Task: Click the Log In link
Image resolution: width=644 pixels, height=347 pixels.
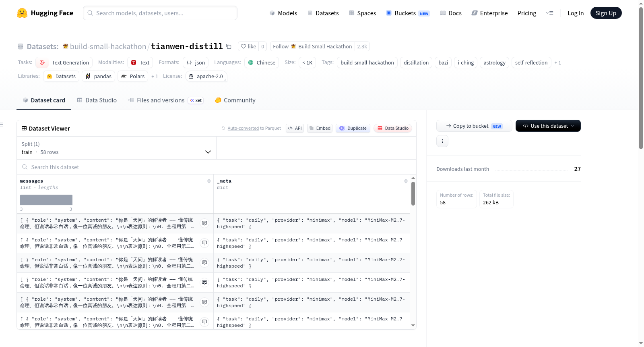Action: (576, 13)
